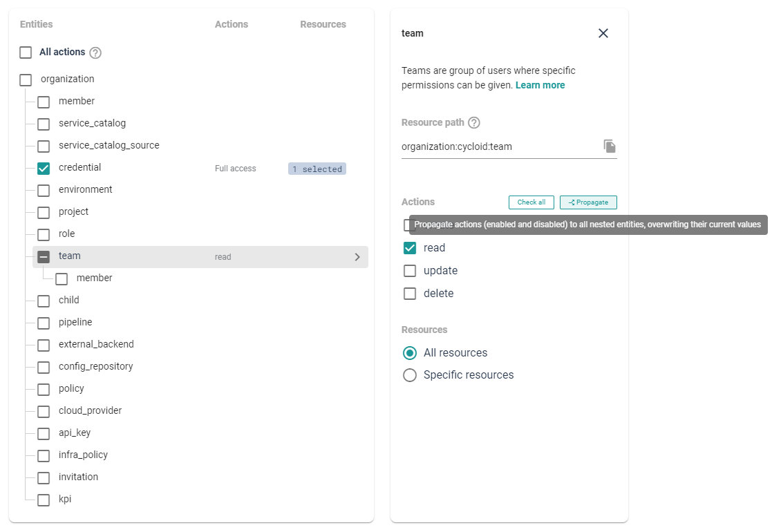Close the team details panel
Image resolution: width=772 pixels, height=532 pixels.
pos(603,33)
